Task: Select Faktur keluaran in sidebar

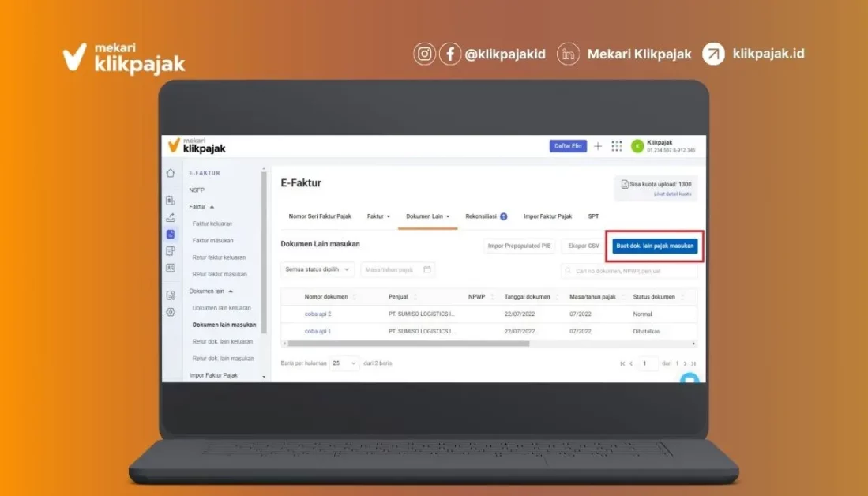Action: [x=212, y=224]
